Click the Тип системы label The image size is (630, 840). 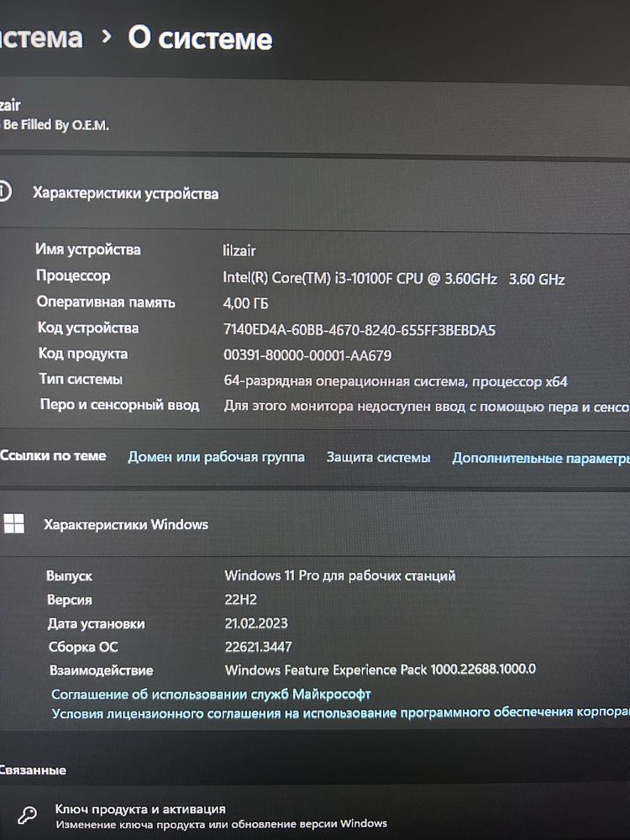pyautogui.click(x=81, y=379)
